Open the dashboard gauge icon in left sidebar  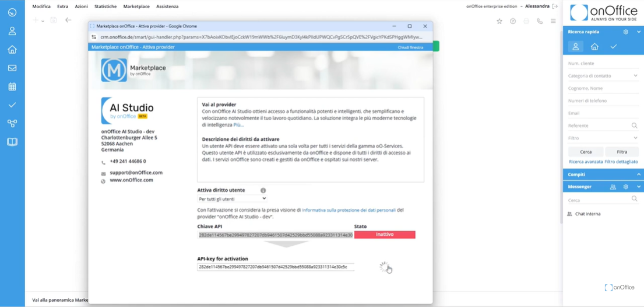(12, 12)
